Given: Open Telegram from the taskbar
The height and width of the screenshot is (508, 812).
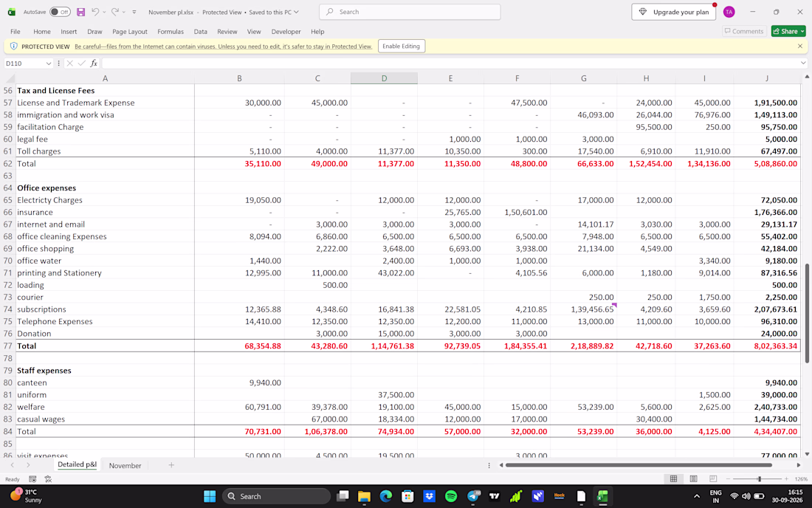Looking at the screenshot, I should pyautogui.click(x=473, y=496).
